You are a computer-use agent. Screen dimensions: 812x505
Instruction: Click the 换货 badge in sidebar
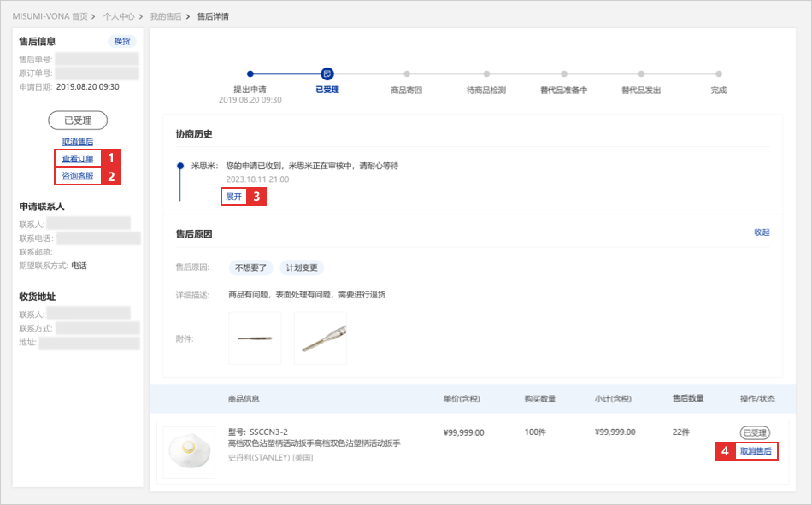(122, 41)
